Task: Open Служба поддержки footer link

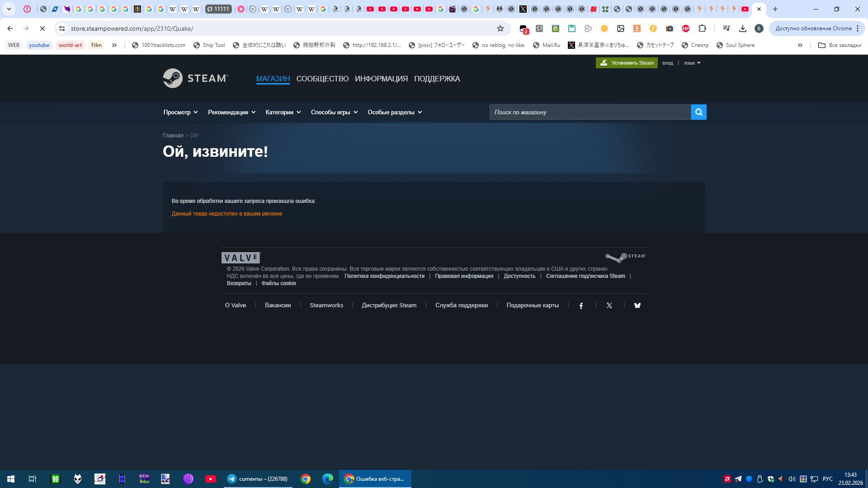Action: (x=462, y=305)
